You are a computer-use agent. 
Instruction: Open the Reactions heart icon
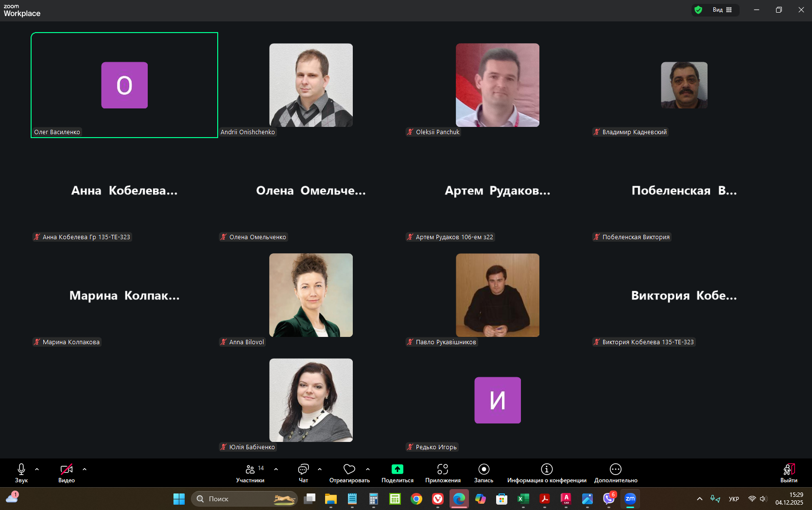pyautogui.click(x=349, y=473)
